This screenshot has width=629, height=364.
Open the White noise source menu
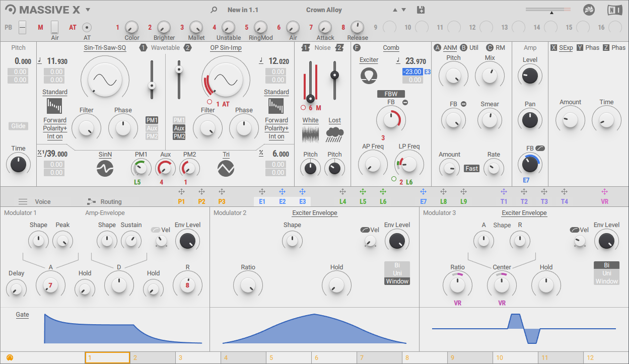[311, 120]
